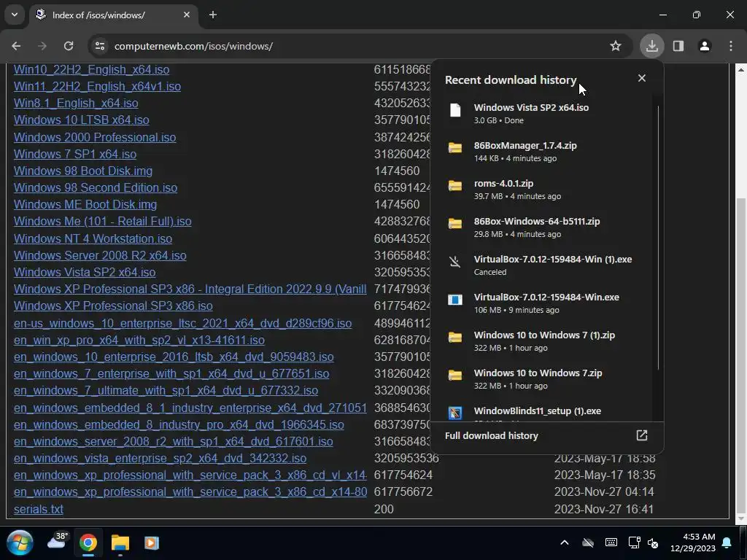Select VirtualBox-7.0.12-159484-Win.exe download entry
The height and width of the screenshot is (560, 747).
543,303
